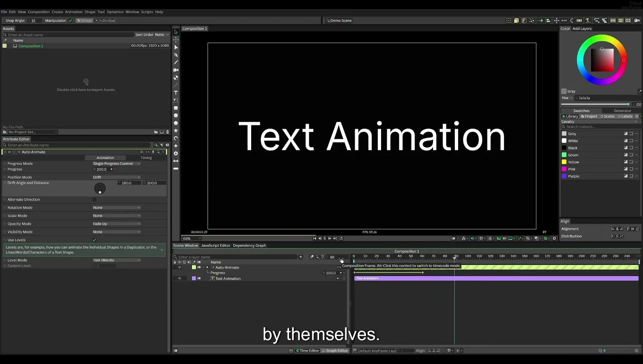This screenshot has height=364, width=643.
Task: Open the Animation menu
Action: pyautogui.click(x=74, y=12)
